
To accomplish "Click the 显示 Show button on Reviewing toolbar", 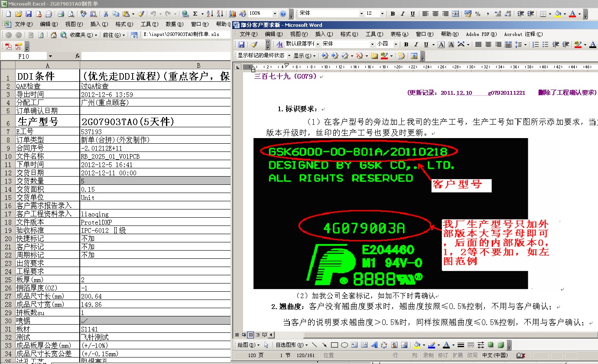I will click(x=305, y=55).
